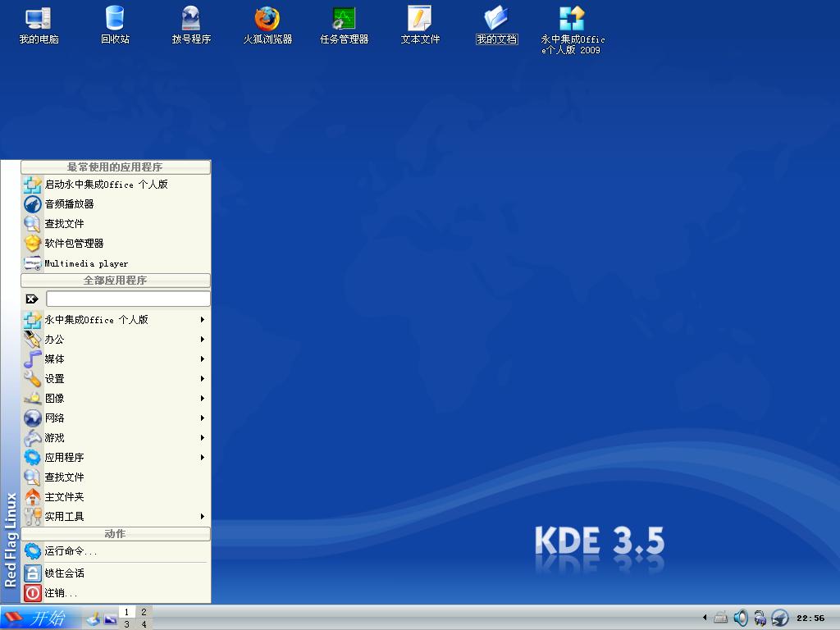Image resolution: width=840 pixels, height=630 pixels.
Task: Open 音频播放器 from the start menu
Action: 116,204
